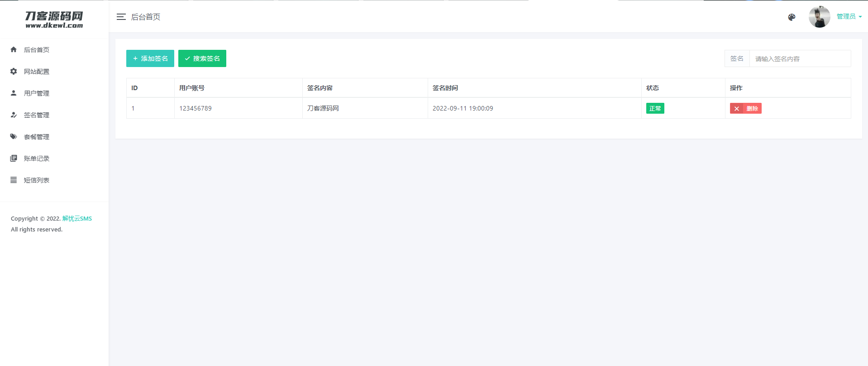Click the tags icon beside 套餐管理
868x366 pixels.
tap(14, 136)
